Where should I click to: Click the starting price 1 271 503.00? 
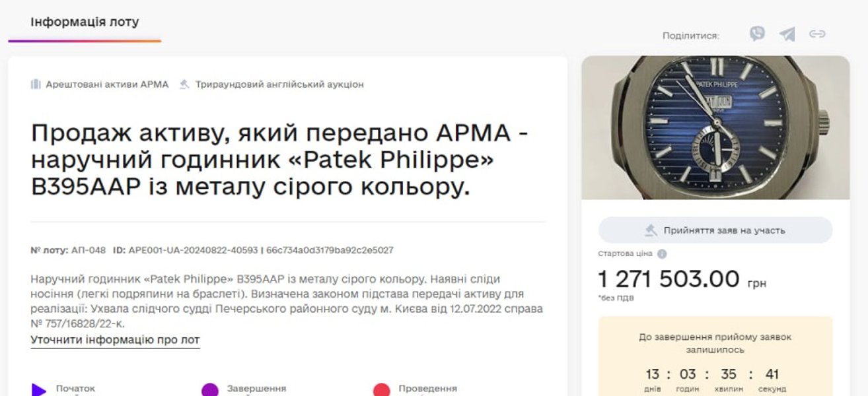(669, 279)
